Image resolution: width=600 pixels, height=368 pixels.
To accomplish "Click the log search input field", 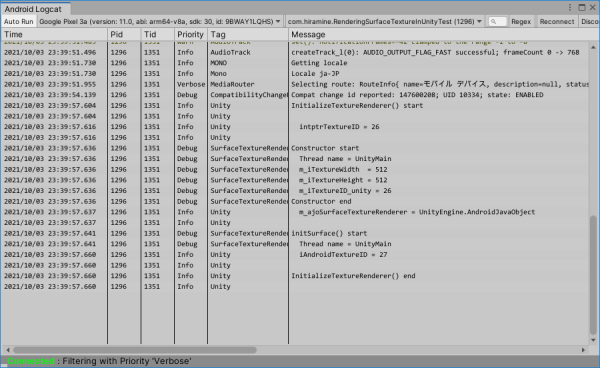I will (x=497, y=21).
